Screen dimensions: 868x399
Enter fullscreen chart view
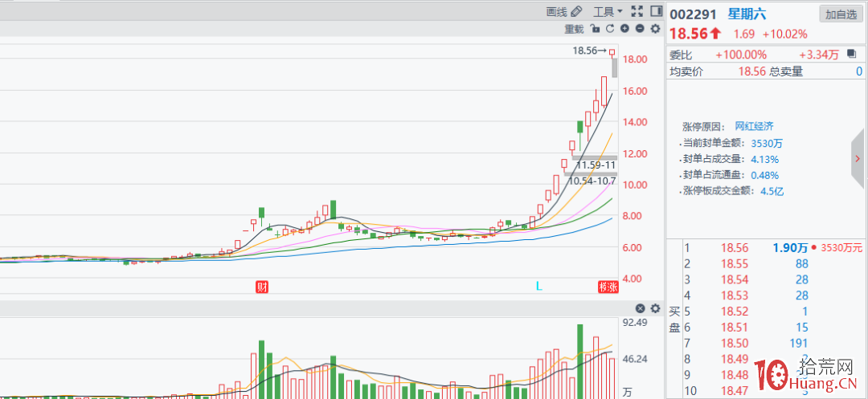[637, 11]
